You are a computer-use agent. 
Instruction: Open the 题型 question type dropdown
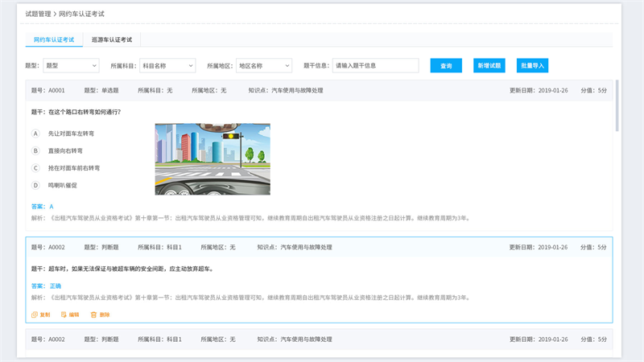tap(70, 65)
